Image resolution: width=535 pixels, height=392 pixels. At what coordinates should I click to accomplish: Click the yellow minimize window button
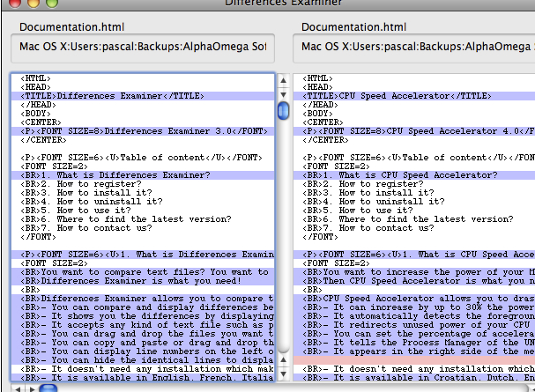pyautogui.click(x=33, y=3)
